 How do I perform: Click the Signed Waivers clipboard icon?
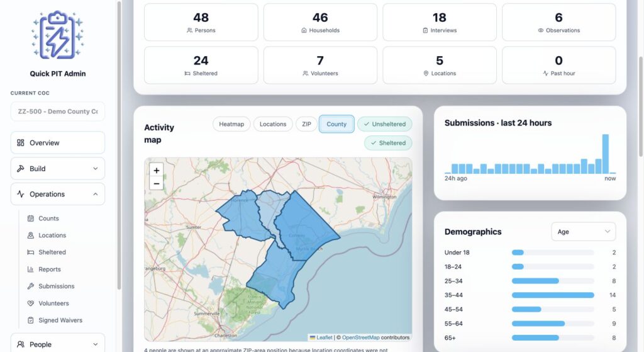tap(30, 320)
